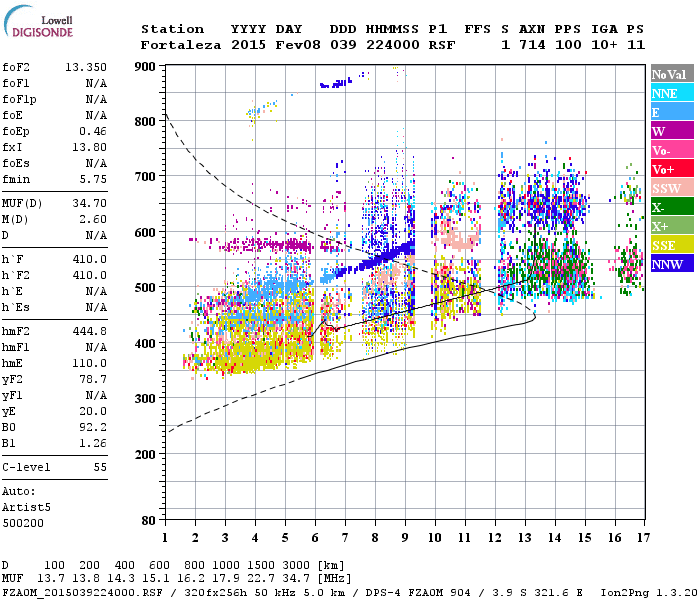Screen dimensions: 700x600
Task: Click the 3000 km distance in the D row
Action: pyautogui.click(x=296, y=565)
